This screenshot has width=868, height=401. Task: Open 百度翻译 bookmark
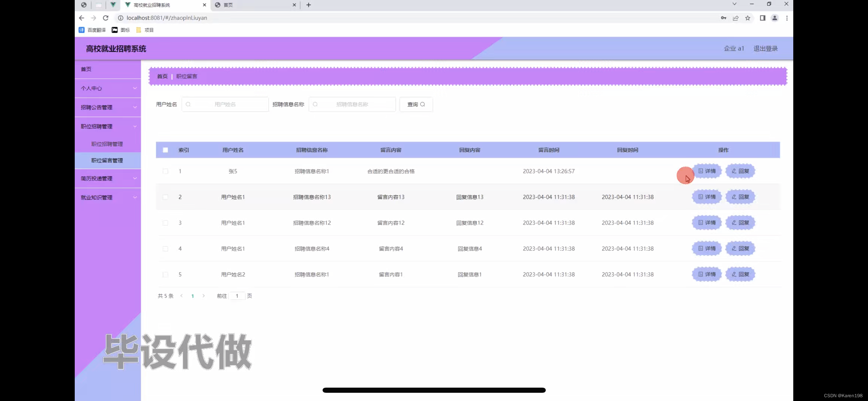tap(92, 30)
